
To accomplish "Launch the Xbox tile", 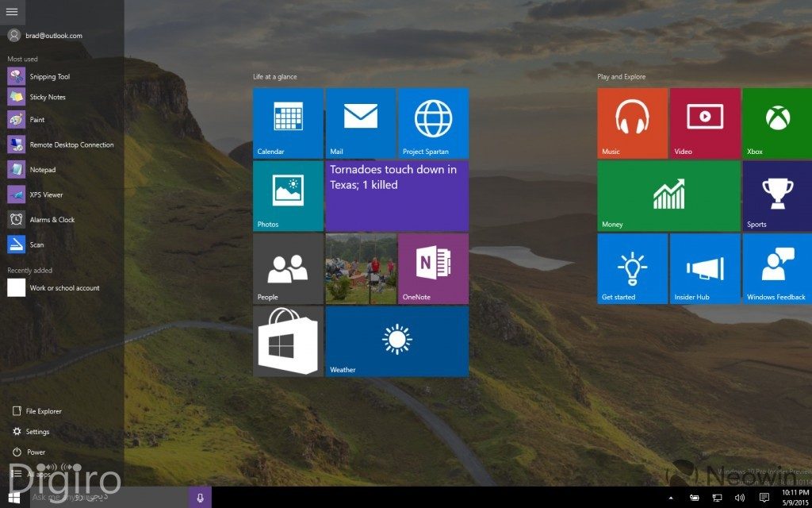I will pos(777,123).
